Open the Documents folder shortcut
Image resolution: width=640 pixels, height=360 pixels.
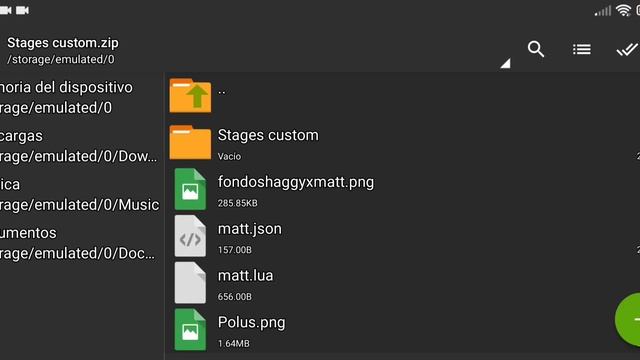pos(82,243)
